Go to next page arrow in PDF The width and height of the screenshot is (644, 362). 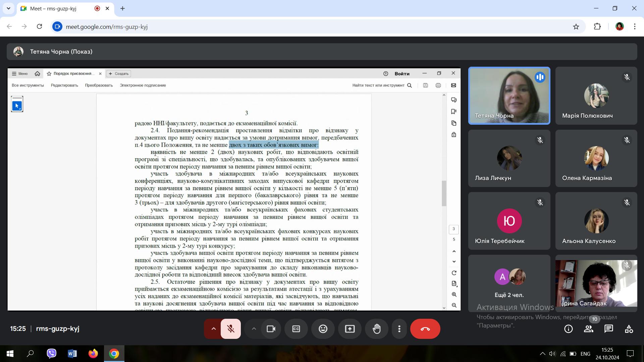(454, 261)
